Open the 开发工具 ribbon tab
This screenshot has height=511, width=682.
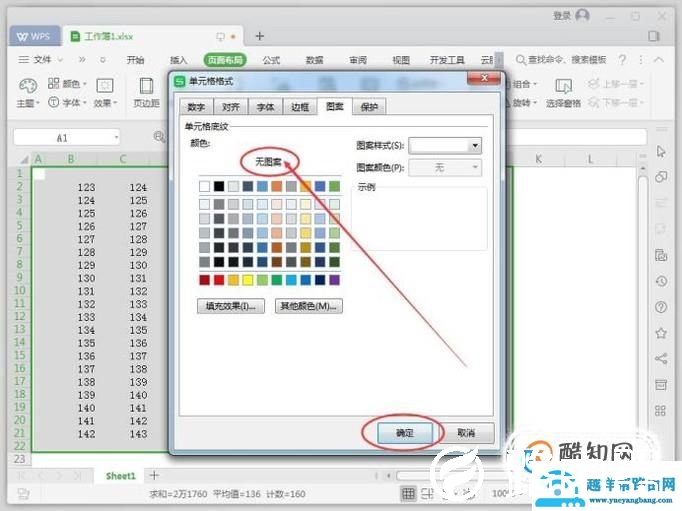coord(447,60)
